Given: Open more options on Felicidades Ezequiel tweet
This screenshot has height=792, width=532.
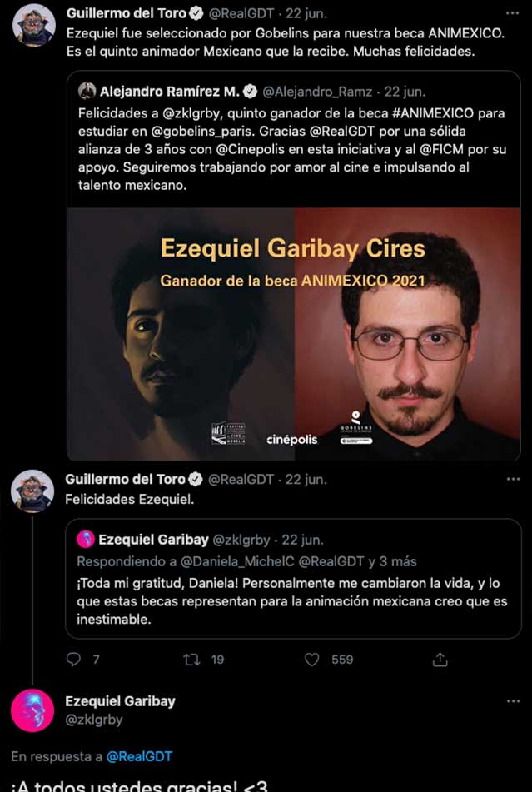Looking at the screenshot, I should click(x=513, y=479).
